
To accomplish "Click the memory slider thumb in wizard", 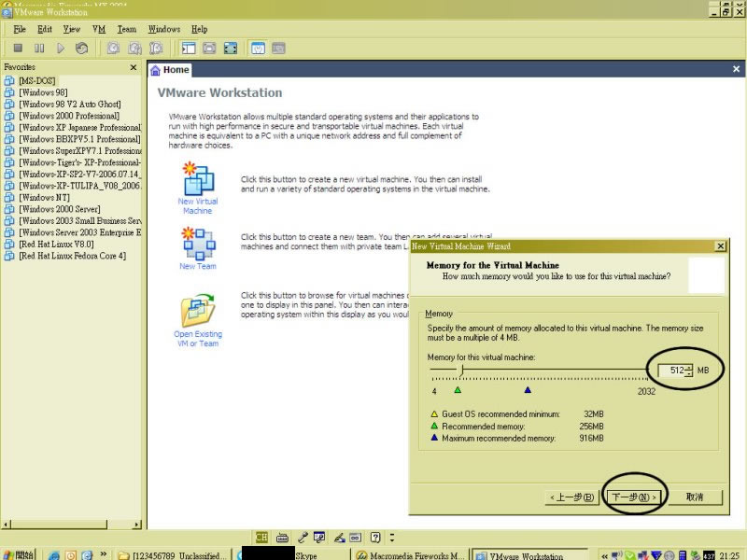I will pyautogui.click(x=461, y=370).
